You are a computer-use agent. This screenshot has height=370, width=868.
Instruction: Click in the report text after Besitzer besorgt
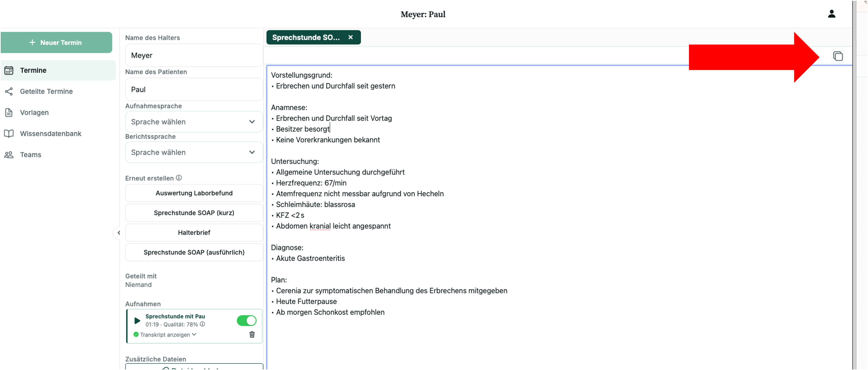pyautogui.click(x=330, y=129)
